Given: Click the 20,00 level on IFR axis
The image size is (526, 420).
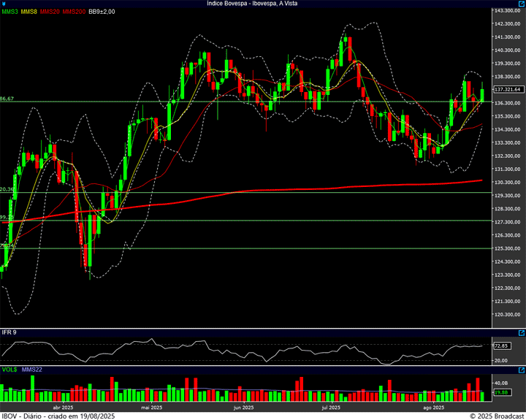Looking at the screenshot, I should 502,361.
